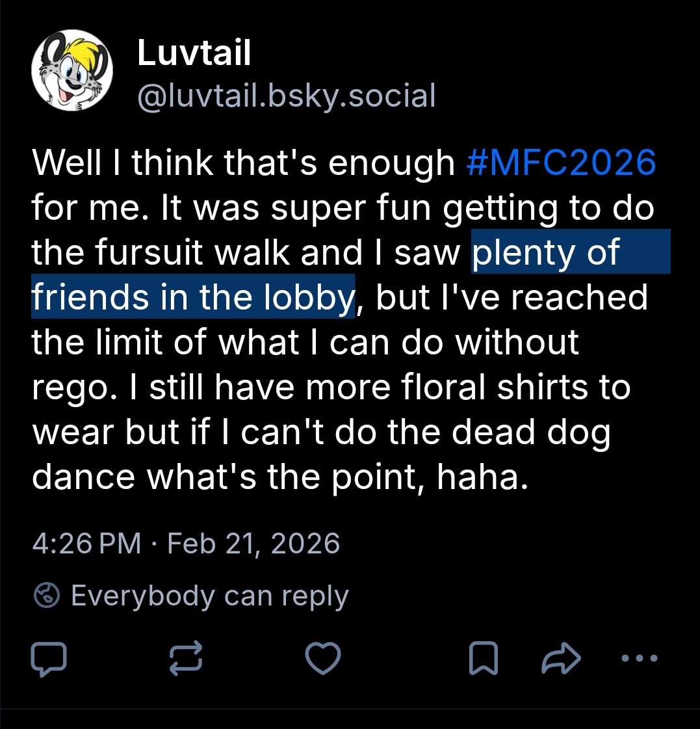The height and width of the screenshot is (729, 700).
Task: Click the Feb 21, 2026 date
Action: point(253,543)
